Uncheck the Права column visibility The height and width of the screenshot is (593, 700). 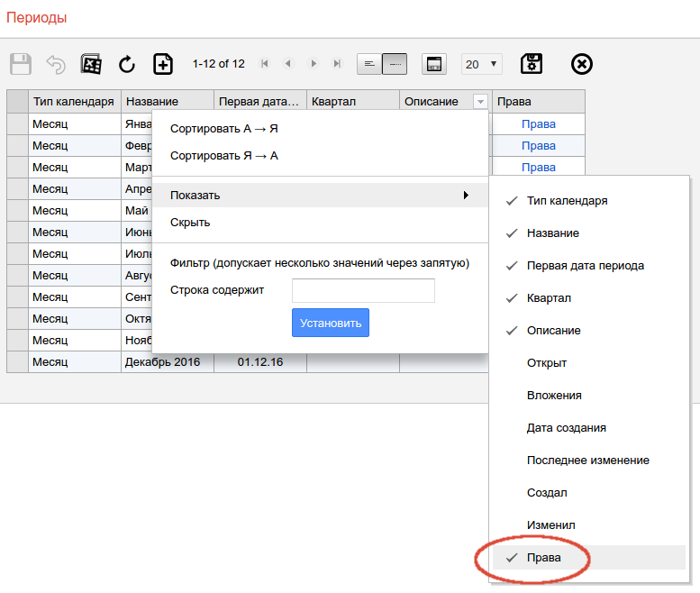coord(543,558)
